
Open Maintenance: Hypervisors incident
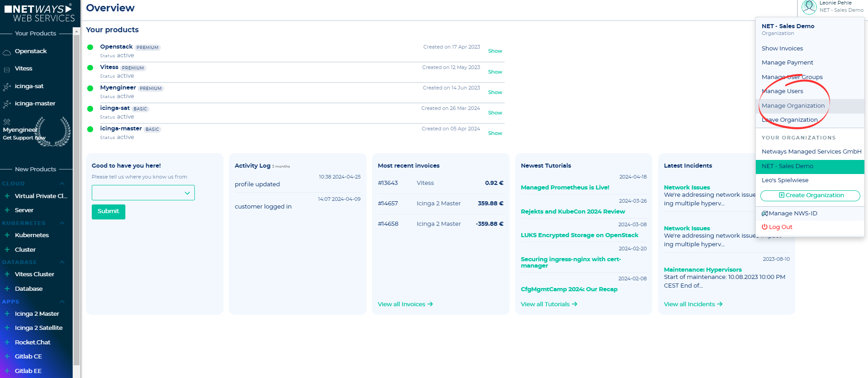(x=703, y=269)
